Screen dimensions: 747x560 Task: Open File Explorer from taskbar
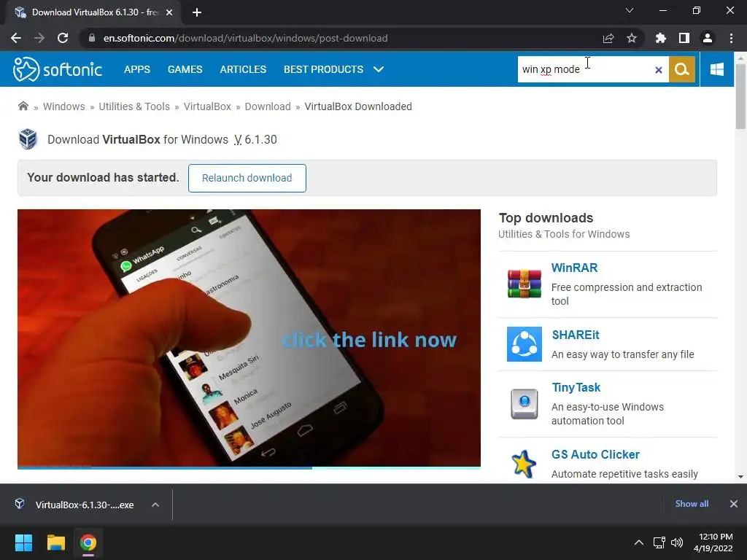55,542
